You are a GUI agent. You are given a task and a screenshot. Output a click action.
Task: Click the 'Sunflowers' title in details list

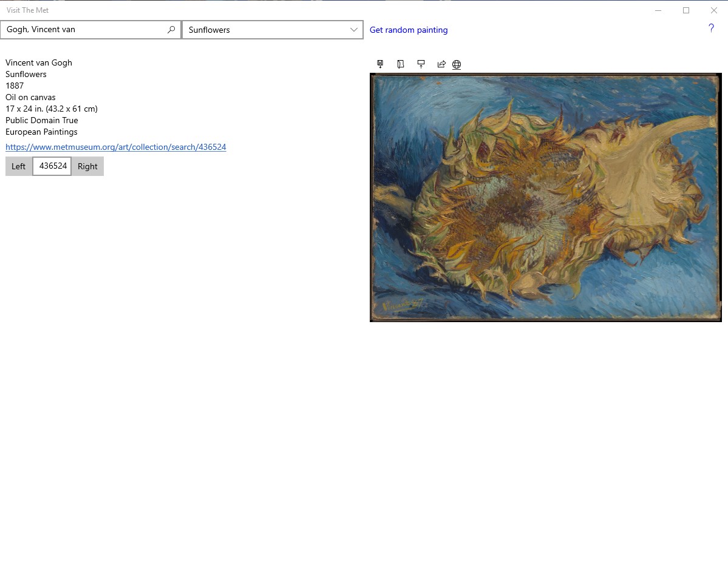(26, 74)
